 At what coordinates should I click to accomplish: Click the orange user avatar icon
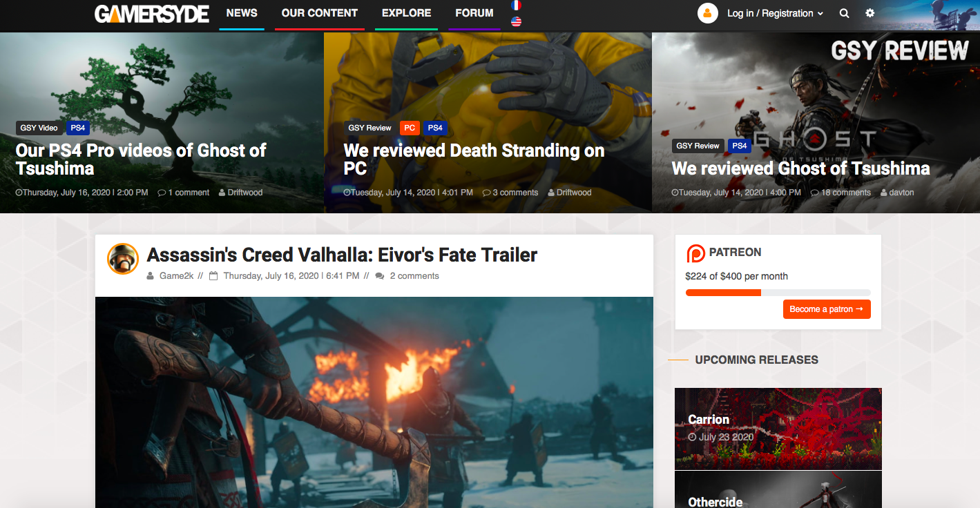pyautogui.click(x=708, y=13)
